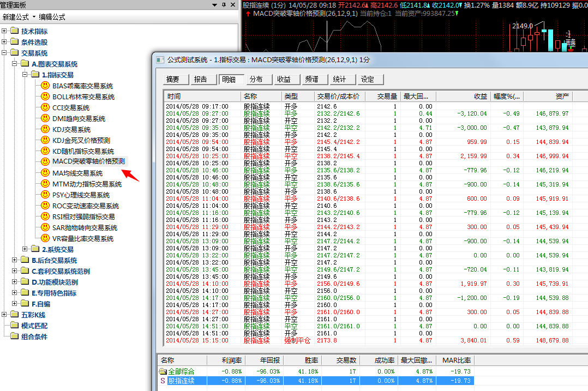This screenshot has height=391, width=588.
Task: Click smiley icon beside BIAS乖离率交易系统
Action: coord(45,86)
